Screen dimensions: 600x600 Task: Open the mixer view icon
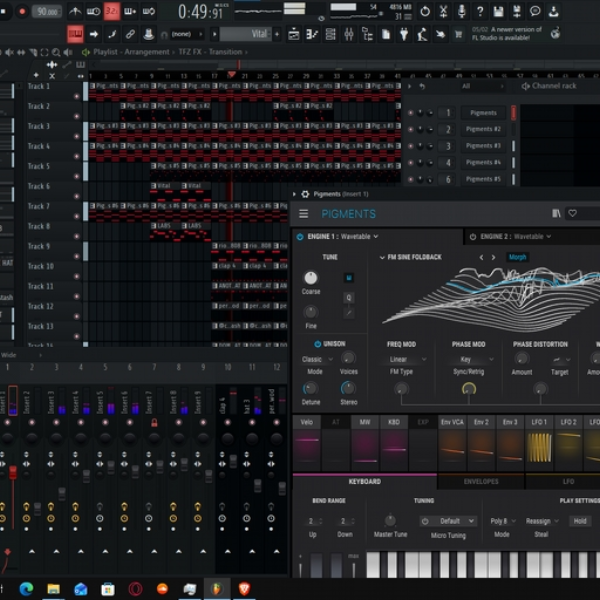pos(349,34)
